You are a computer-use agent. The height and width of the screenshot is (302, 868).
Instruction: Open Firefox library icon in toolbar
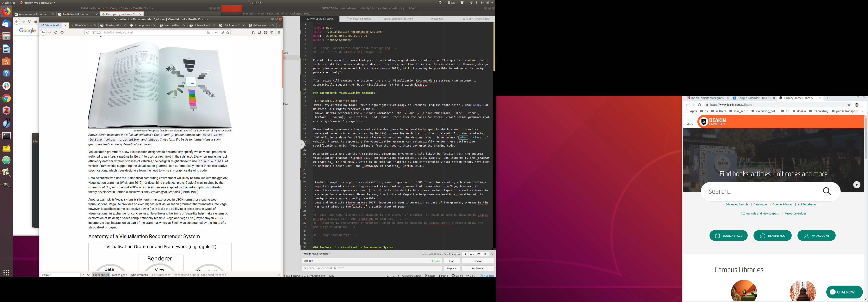coord(253,32)
